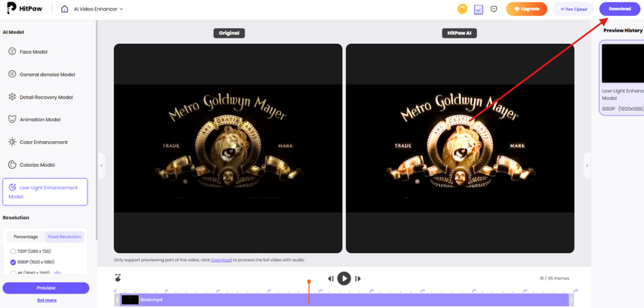Pick the Animation Model

[x=40, y=119]
